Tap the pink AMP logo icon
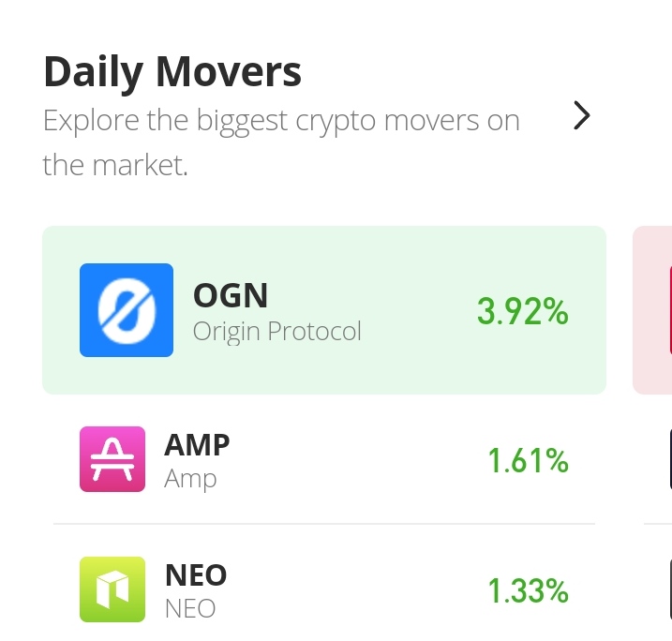 click(112, 459)
